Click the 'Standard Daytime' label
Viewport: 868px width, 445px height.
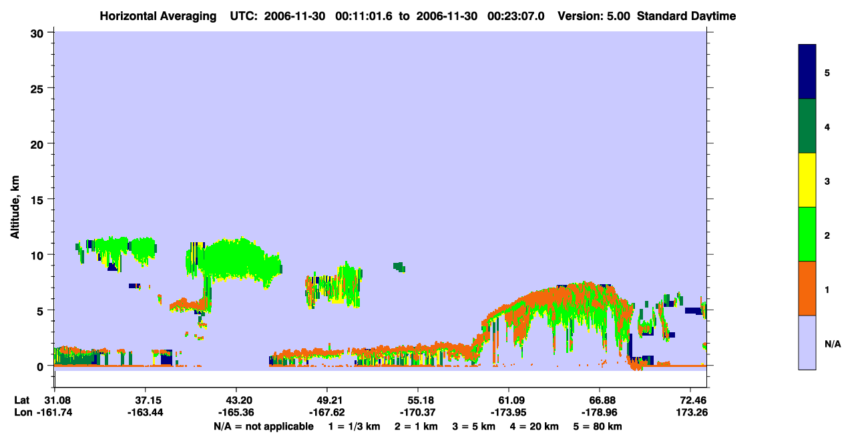pos(686,16)
